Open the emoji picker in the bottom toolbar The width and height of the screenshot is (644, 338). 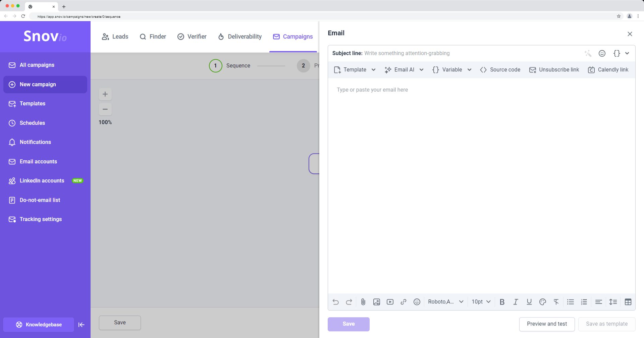pyautogui.click(x=417, y=302)
